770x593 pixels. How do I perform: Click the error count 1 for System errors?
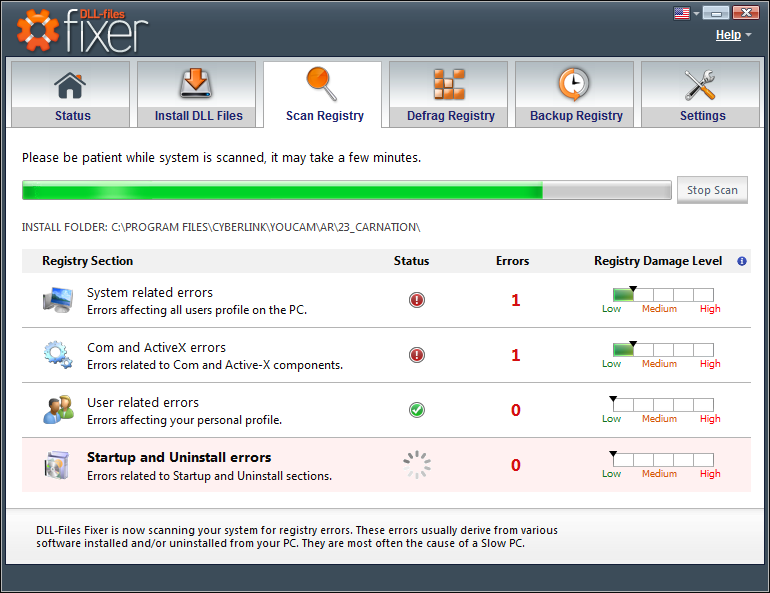[515, 300]
